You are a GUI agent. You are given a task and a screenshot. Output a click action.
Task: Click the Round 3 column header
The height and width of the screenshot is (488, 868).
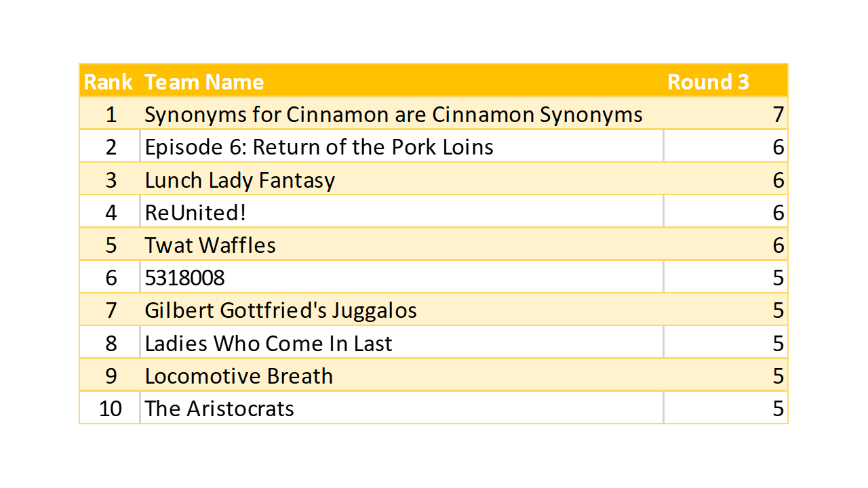pyautogui.click(x=708, y=82)
